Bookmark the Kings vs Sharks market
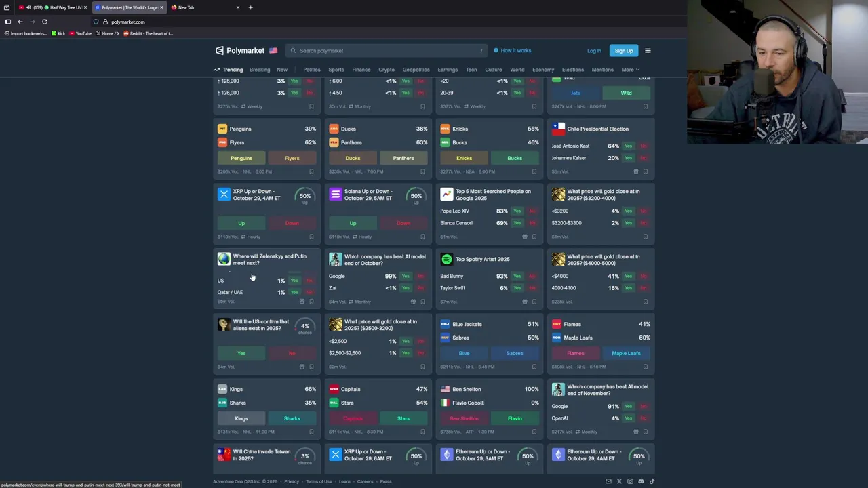The width and height of the screenshot is (868, 488). pos(311,432)
